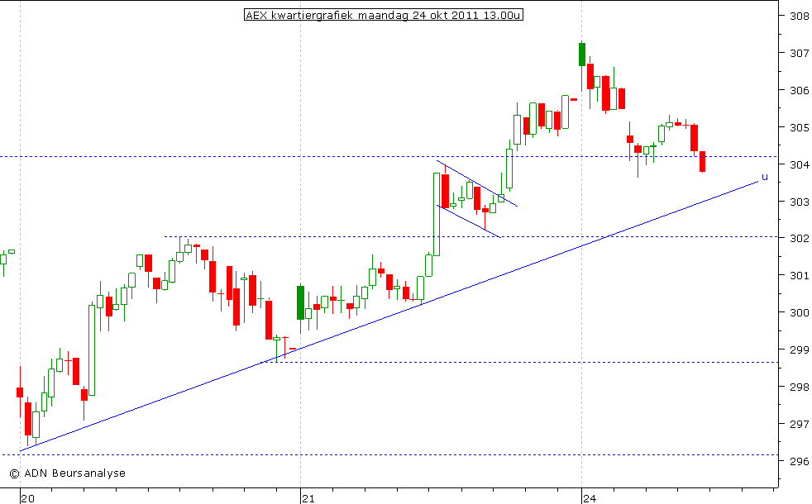Click the blue 'u' trendline label

(764, 178)
